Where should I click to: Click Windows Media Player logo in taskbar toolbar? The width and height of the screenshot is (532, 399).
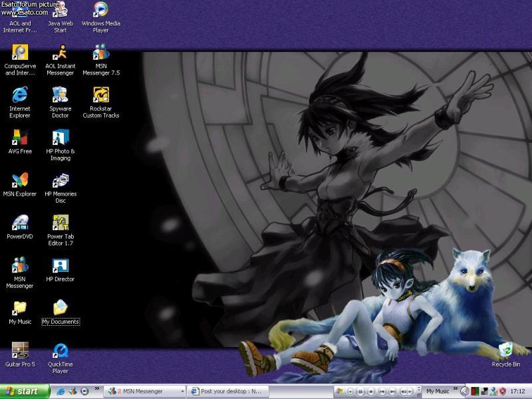tap(340, 391)
